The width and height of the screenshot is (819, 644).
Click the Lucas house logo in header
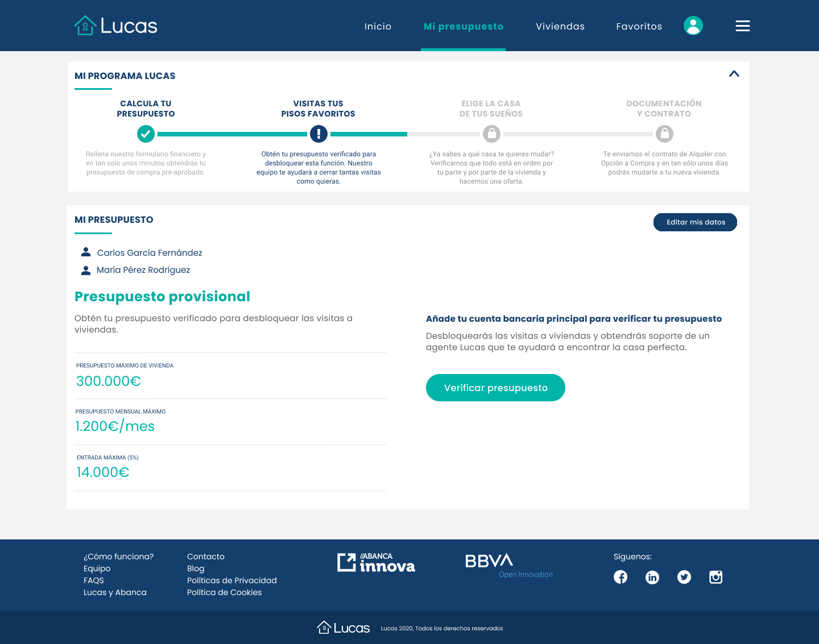pos(115,26)
